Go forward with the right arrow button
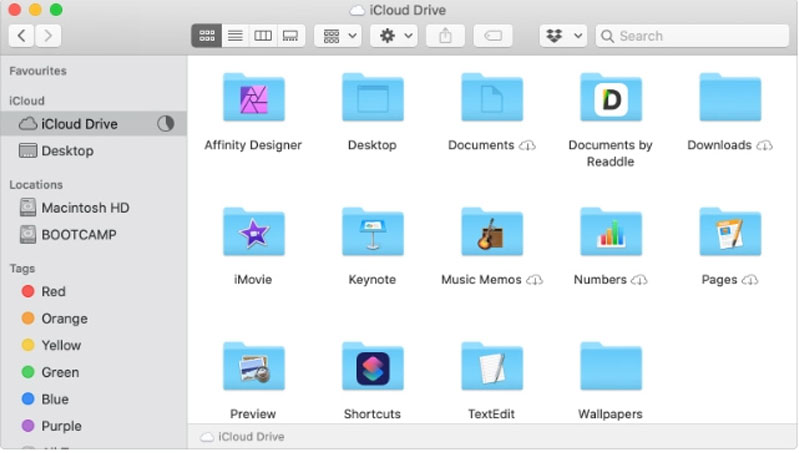The image size is (799, 453). click(48, 36)
